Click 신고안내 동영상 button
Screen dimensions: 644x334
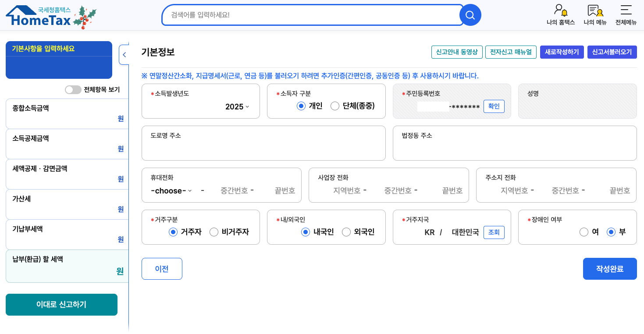457,52
